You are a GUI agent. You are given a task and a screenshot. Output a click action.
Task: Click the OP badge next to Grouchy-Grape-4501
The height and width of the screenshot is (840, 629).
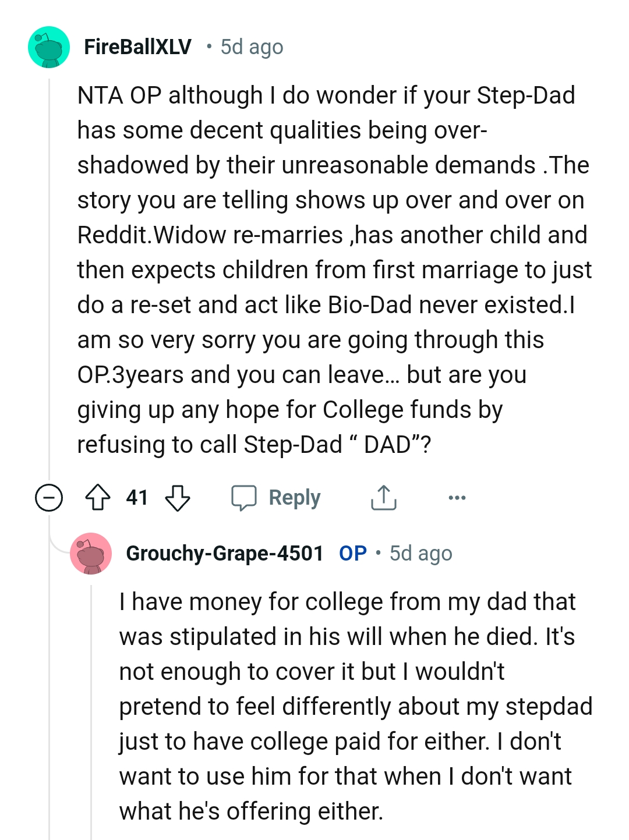[x=351, y=554]
